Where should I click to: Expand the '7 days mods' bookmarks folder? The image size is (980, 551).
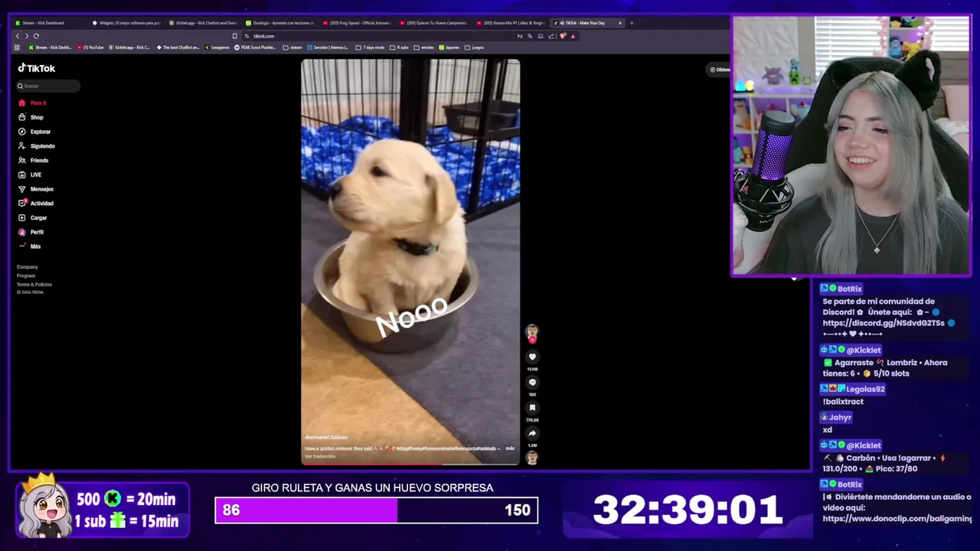(371, 47)
